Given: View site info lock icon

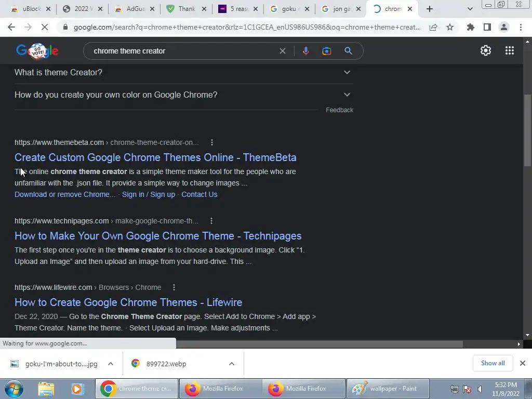Looking at the screenshot, I should 65,27.
